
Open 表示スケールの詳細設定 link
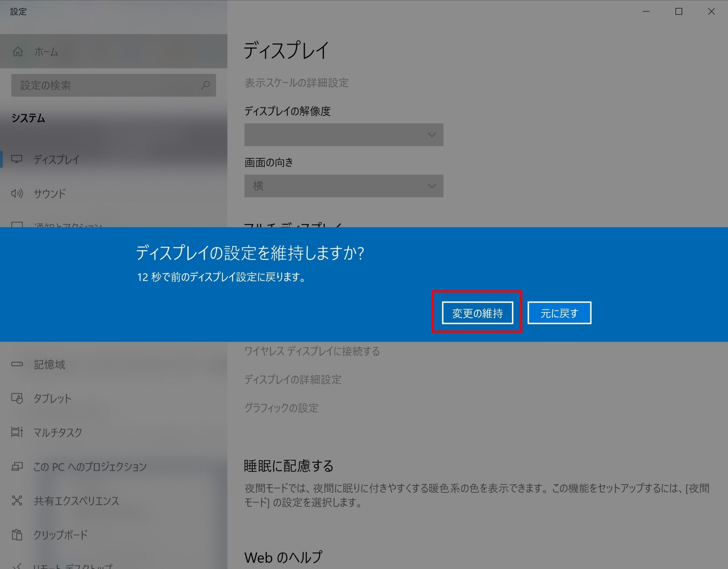click(296, 83)
